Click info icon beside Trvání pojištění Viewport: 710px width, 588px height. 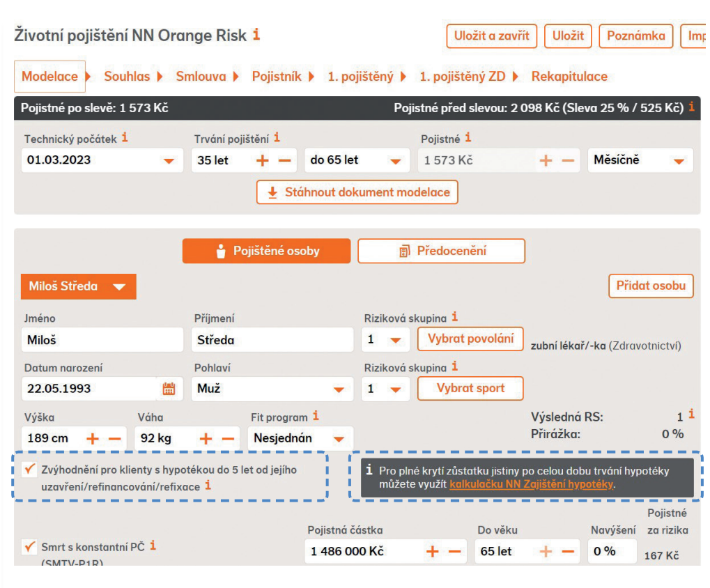pyautogui.click(x=277, y=138)
